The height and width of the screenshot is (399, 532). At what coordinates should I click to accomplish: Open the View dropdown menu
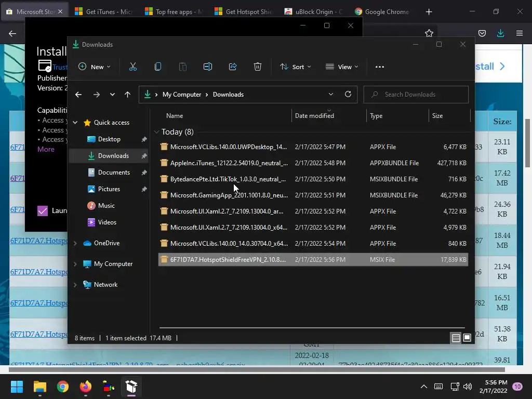(x=342, y=67)
